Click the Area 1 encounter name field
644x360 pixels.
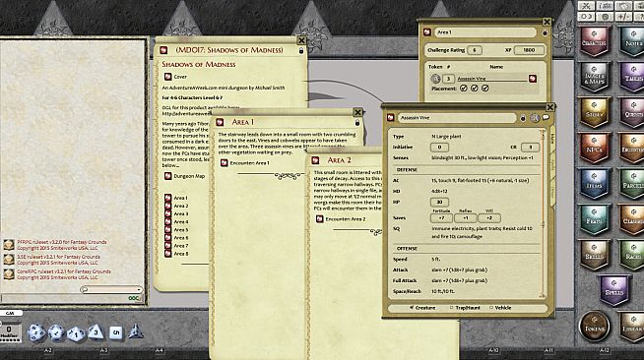pyautogui.click(x=485, y=32)
